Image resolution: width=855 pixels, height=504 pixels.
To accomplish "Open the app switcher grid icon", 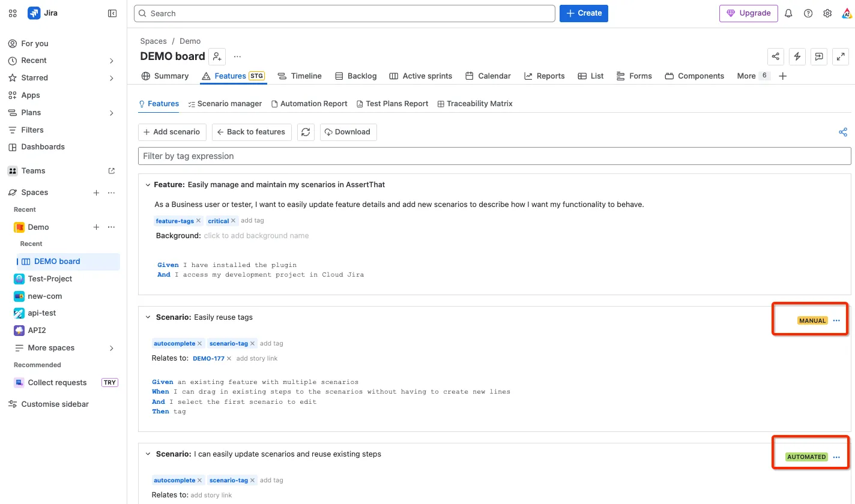I will [13, 13].
